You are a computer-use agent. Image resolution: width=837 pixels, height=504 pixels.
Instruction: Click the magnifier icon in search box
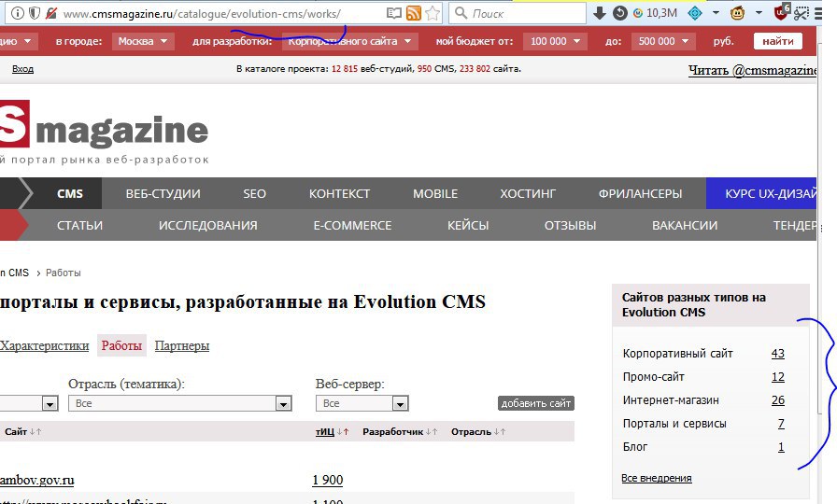click(x=461, y=13)
